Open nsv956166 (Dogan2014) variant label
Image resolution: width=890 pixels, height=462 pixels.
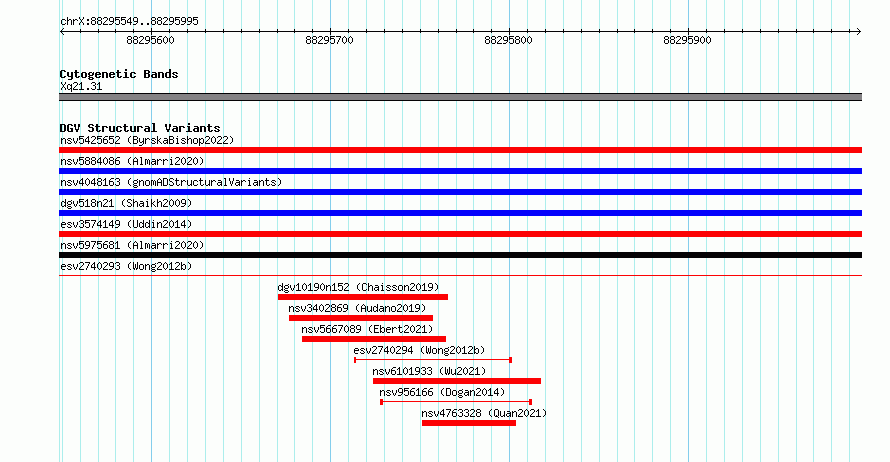[442, 392]
